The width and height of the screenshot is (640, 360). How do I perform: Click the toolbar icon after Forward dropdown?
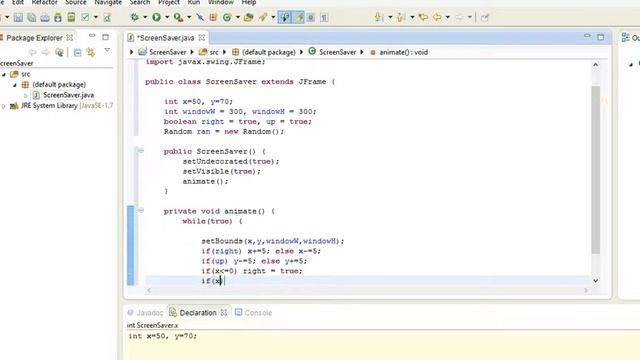[484, 18]
